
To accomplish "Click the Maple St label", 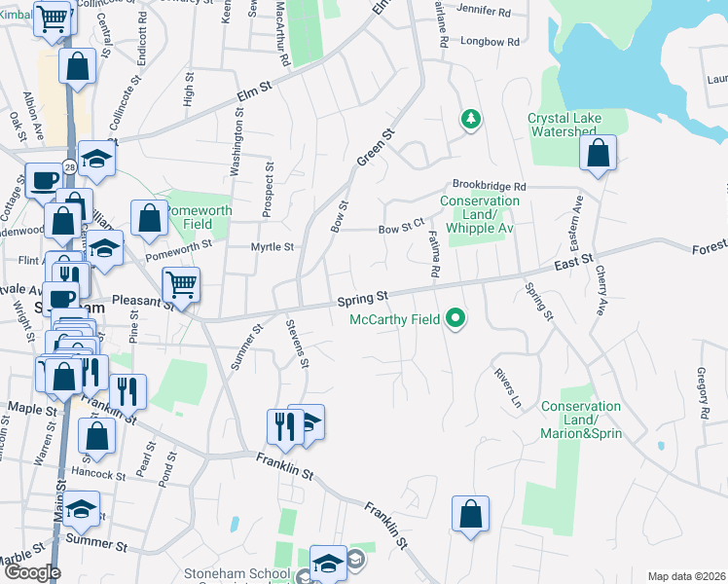I will [x=32, y=409].
